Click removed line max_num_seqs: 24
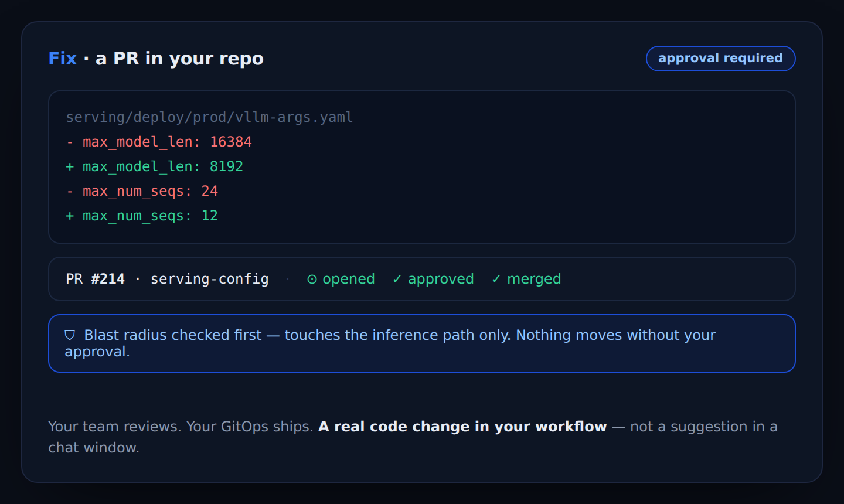 [x=142, y=191]
